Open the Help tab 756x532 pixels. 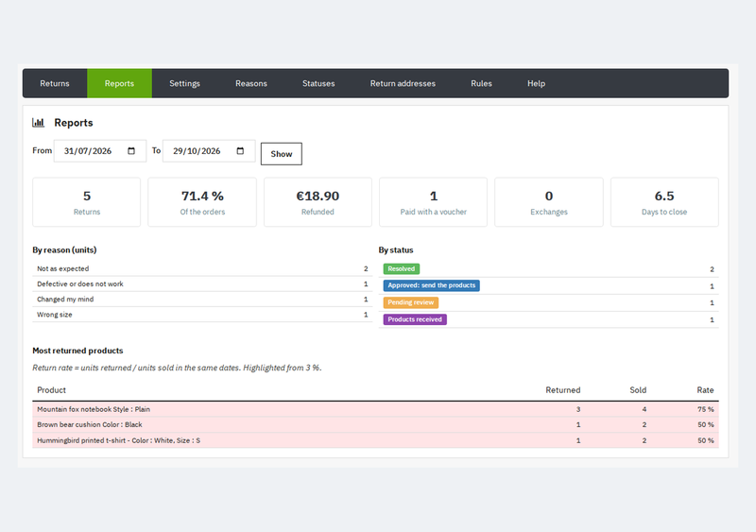[x=536, y=83]
